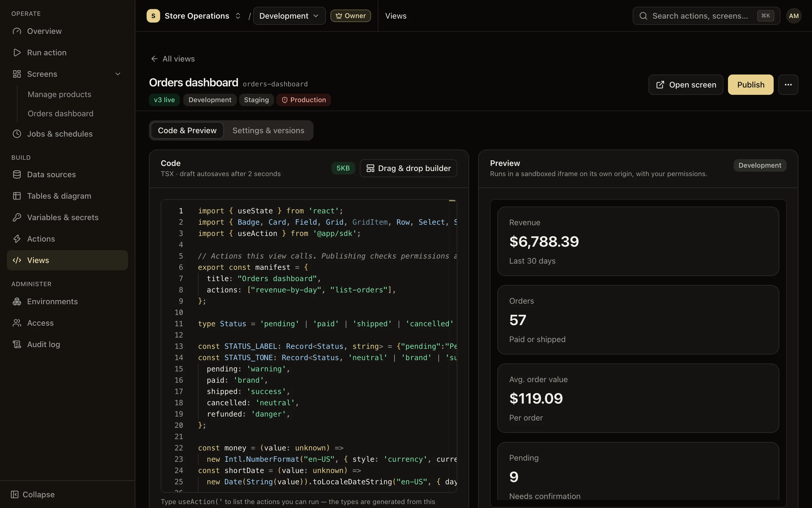
Task: Click code line 6 export const manifest
Action: point(253,267)
